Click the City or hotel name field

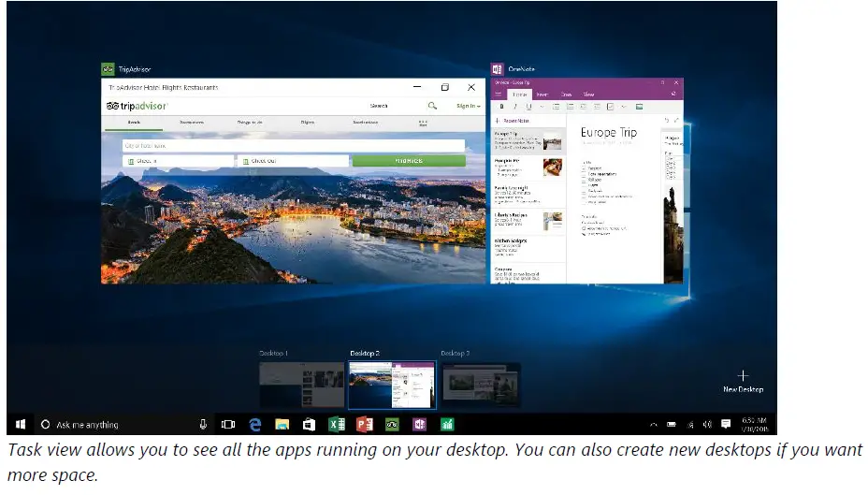point(294,146)
